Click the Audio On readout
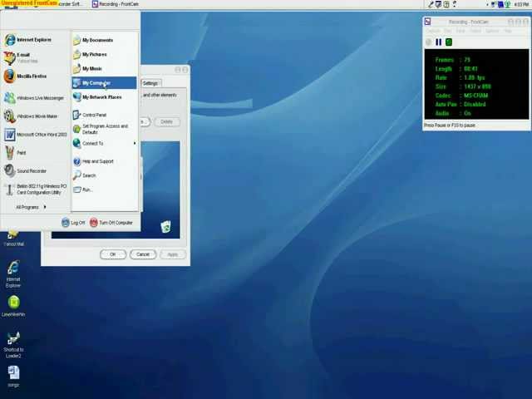The image size is (532, 399). pyautogui.click(x=453, y=113)
